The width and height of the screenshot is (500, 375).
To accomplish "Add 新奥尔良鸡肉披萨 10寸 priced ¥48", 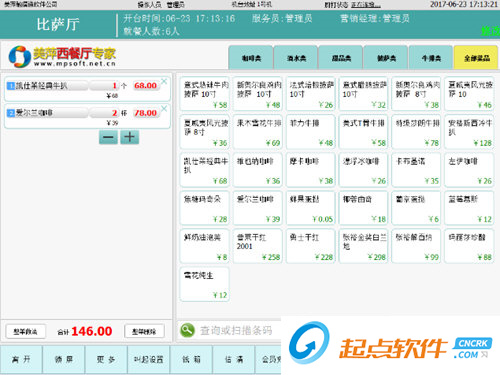I will coord(258,94).
